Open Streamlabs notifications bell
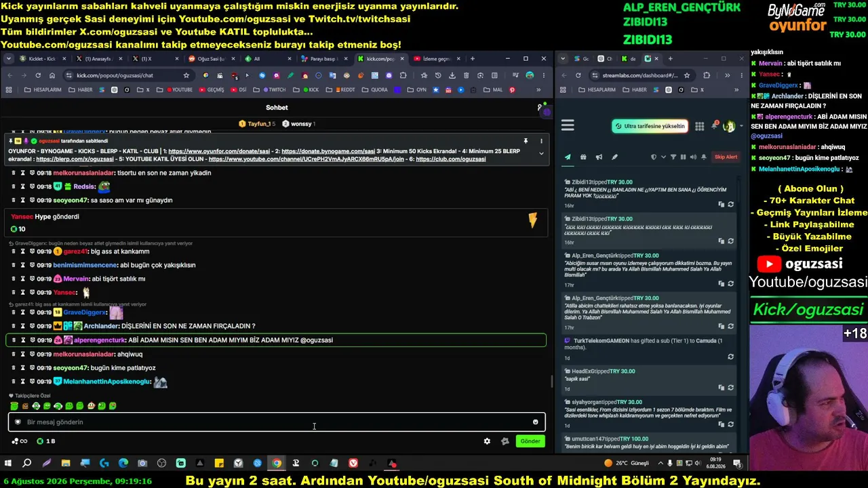Viewport: 868px width, 488px height. [714, 126]
